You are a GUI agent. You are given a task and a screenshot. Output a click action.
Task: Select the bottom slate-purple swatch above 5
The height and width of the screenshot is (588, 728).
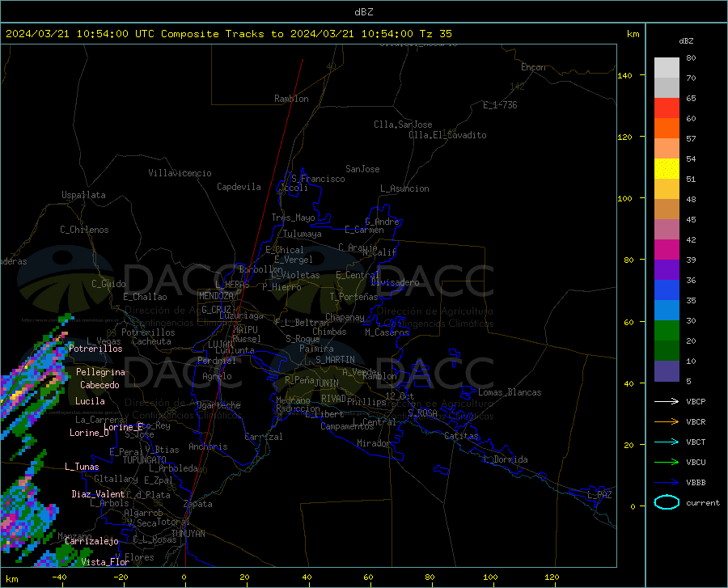pyautogui.click(x=667, y=371)
